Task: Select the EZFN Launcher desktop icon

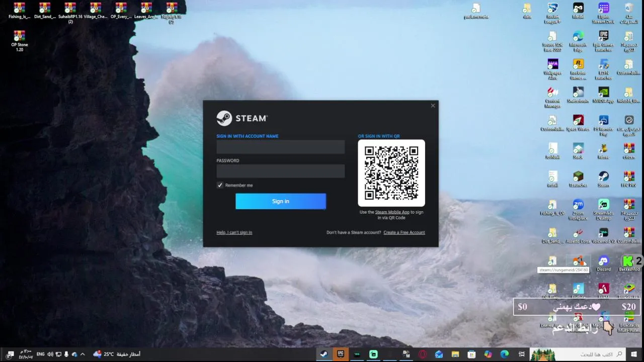Action: coord(603,70)
